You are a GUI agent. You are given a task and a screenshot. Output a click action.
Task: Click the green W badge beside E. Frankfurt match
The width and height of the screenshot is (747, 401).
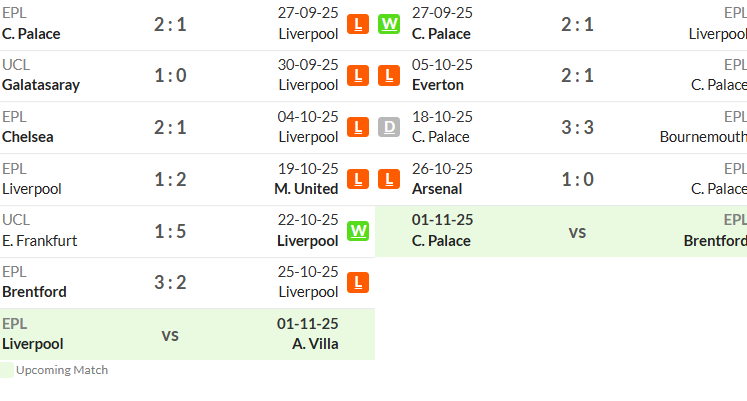pyautogui.click(x=358, y=231)
